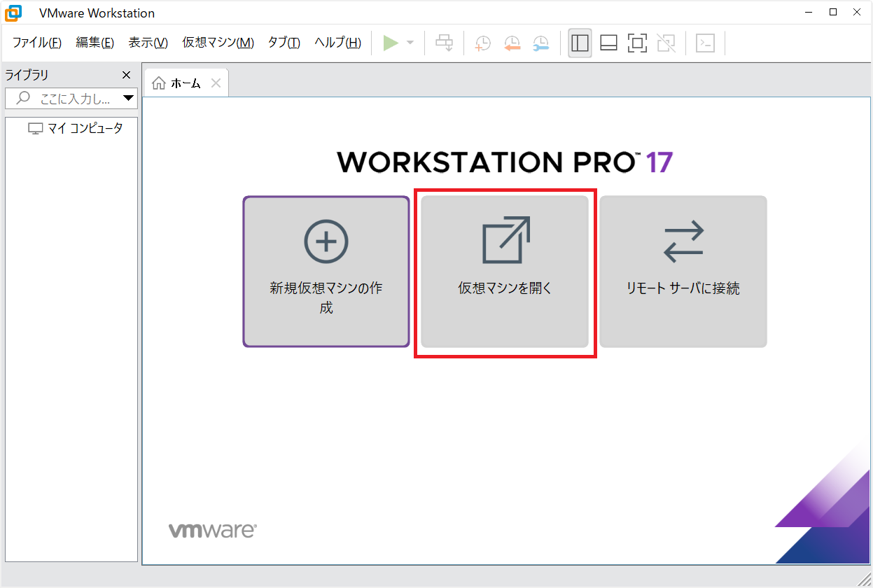Click the take snapshot clock icon

(x=482, y=43)
